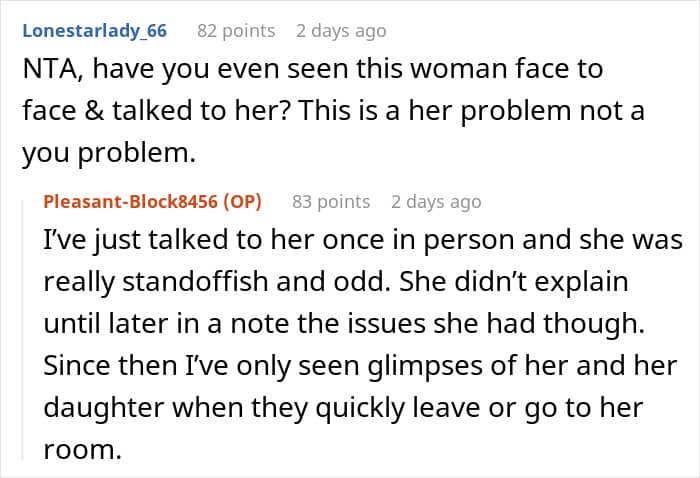Click the final word "room." in the reply

pyautogui.click(x=83, y=449)
